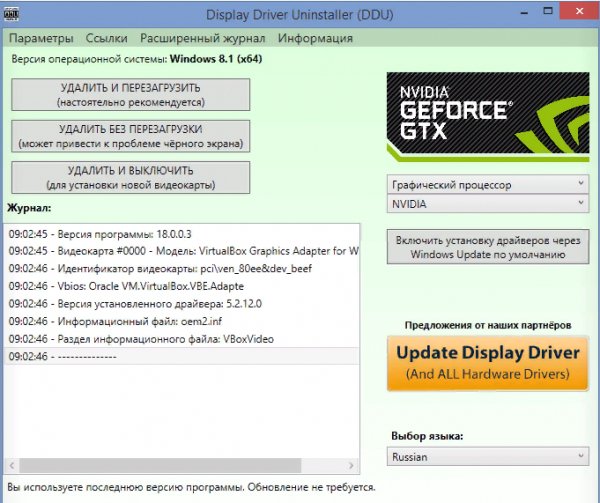Click the update status text at bottom

pos(191,487)
